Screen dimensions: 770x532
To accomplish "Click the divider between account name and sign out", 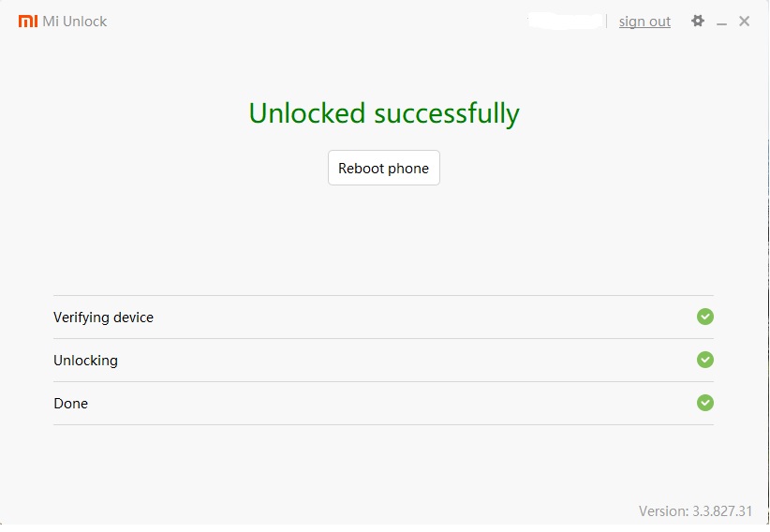I will [x=607, y=21].
